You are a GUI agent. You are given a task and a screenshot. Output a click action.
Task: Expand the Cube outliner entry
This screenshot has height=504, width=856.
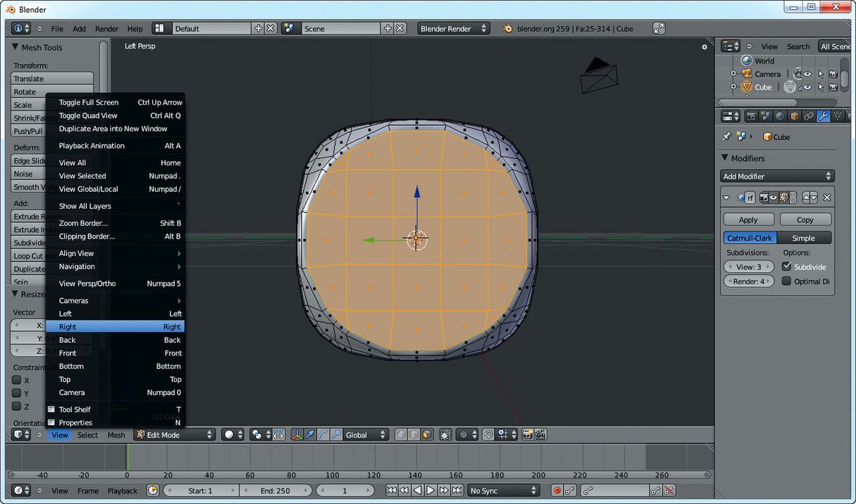tap(733, 87)
